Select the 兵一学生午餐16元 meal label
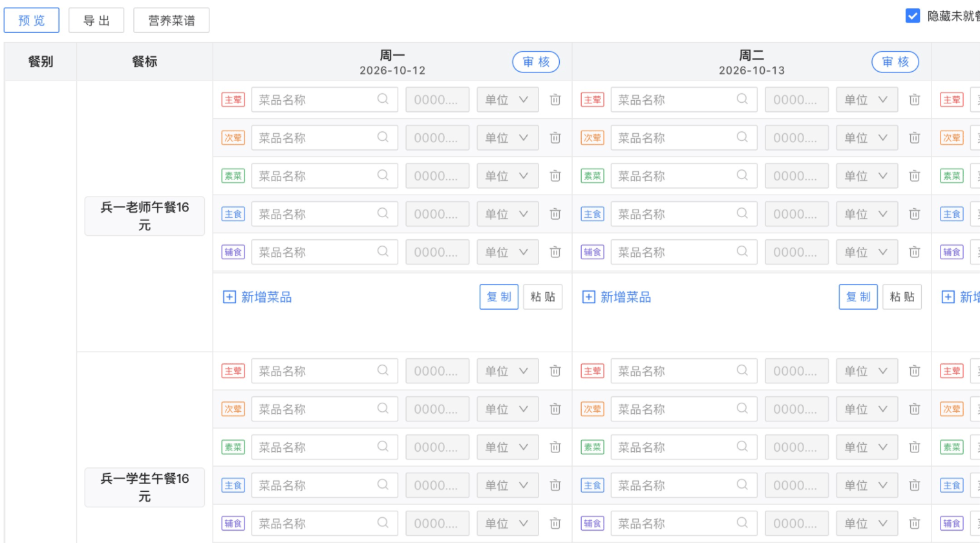 coord(145,488)
